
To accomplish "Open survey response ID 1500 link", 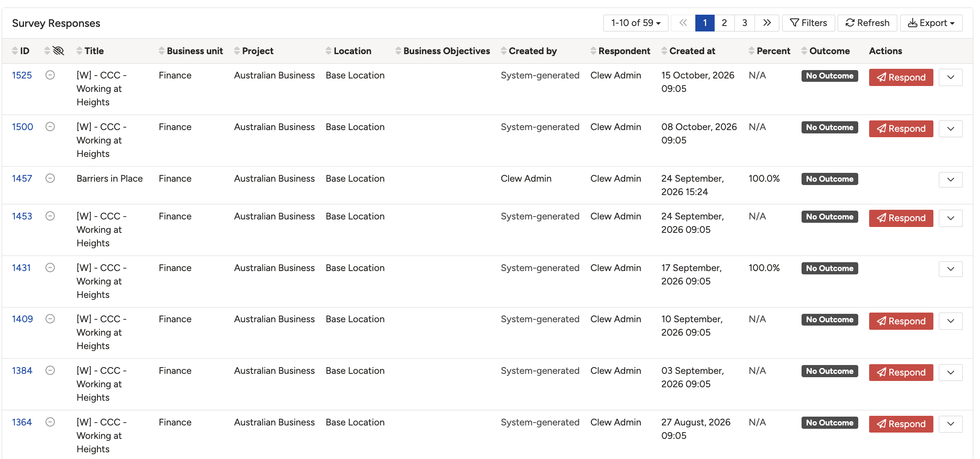I will click(22, 127).
